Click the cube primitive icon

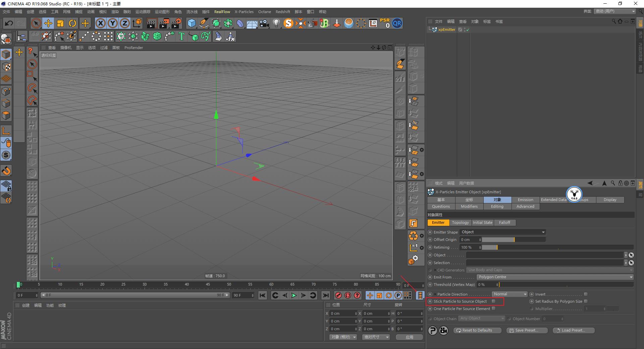[192, 23]
